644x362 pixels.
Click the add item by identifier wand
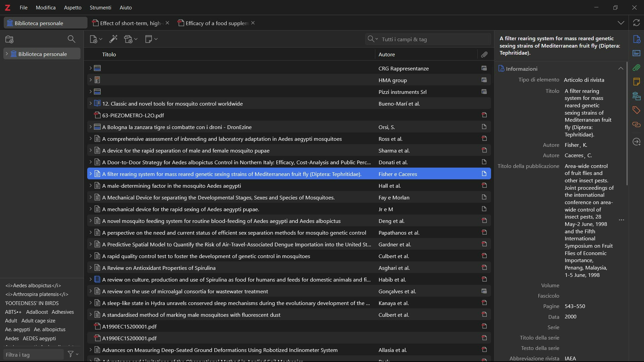(113, 39)
